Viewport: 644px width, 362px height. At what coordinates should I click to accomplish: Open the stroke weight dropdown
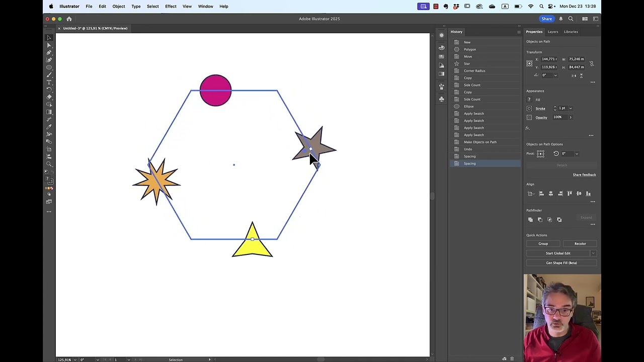570,109
